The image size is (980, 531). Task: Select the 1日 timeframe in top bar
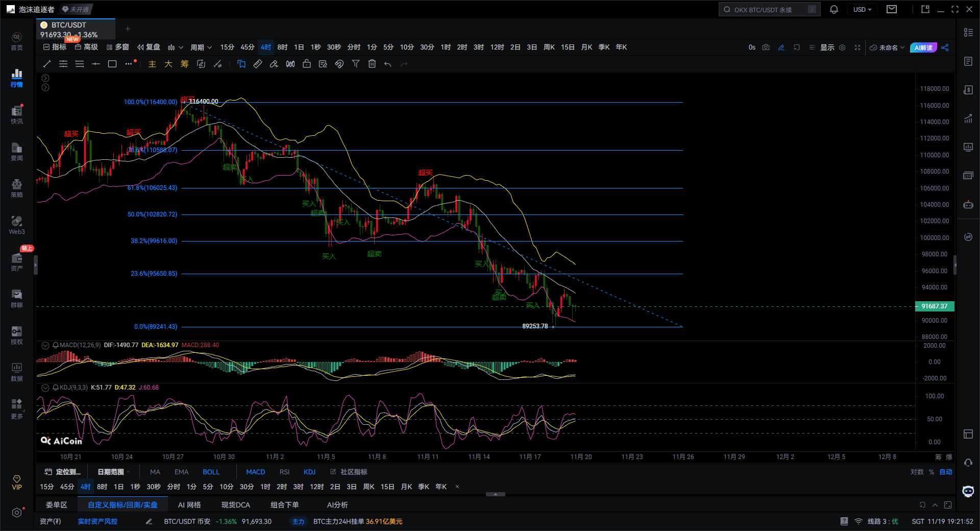click(x=299, y=47)
